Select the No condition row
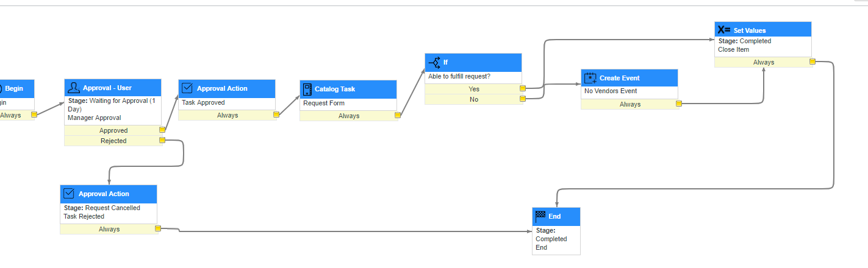Image resolution: width=868 pixels, height=268 pixels. click(x=474, y=99)
